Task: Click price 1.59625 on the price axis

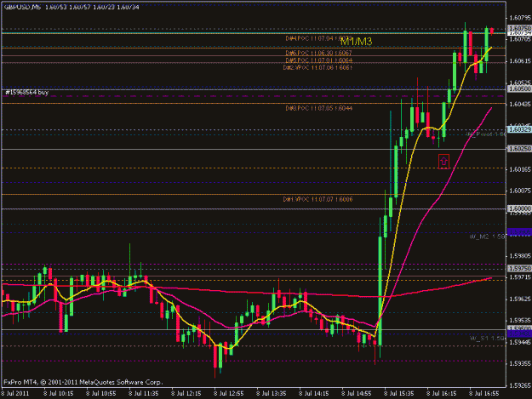Action: tap(520, 299)
